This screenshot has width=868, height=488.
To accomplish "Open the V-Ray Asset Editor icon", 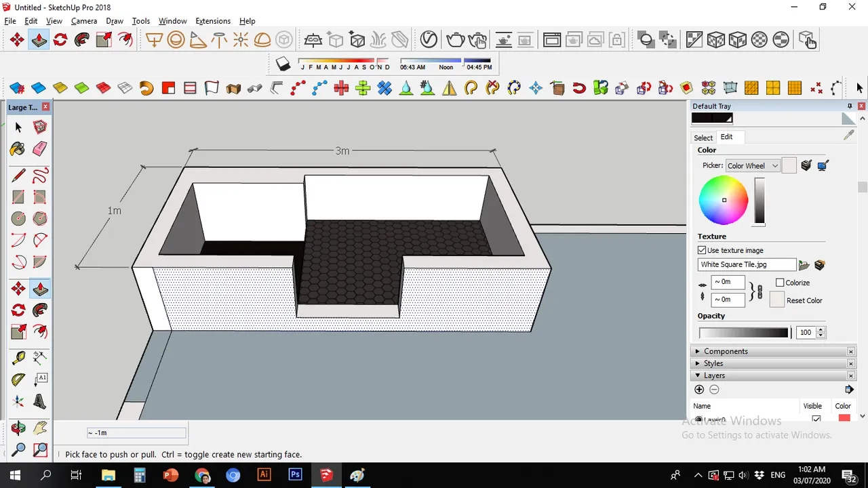I will (429, 40).
